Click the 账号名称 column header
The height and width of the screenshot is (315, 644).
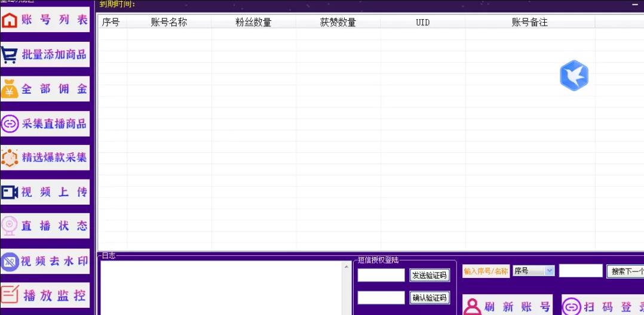[169, 23]
